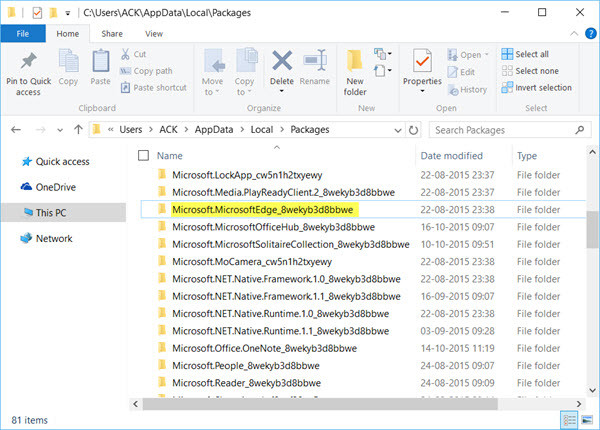Open the Easy access dropdown
Image resolution: width=600 pixels, height=430 pixels.
click(x=383, y=71)
